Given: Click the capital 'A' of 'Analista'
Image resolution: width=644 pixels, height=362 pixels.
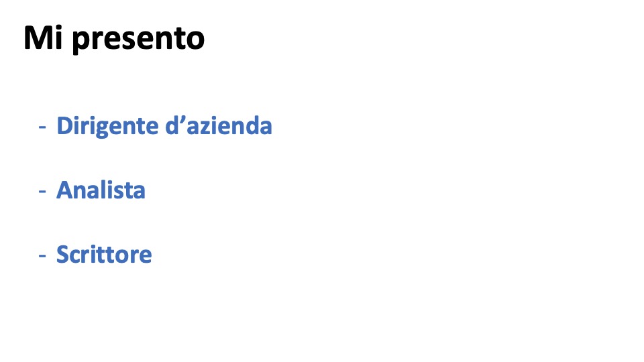Looking at the screenshot, I should 65,190.
